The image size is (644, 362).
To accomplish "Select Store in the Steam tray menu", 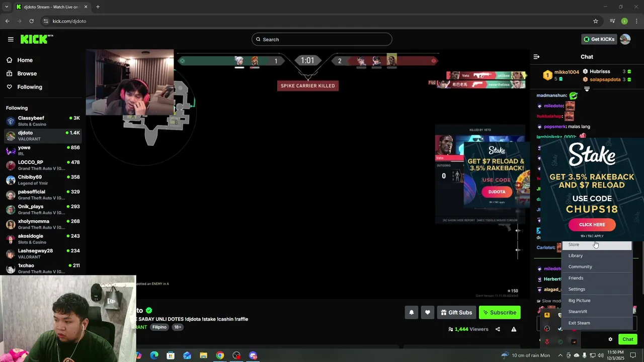I will point(597,245).
